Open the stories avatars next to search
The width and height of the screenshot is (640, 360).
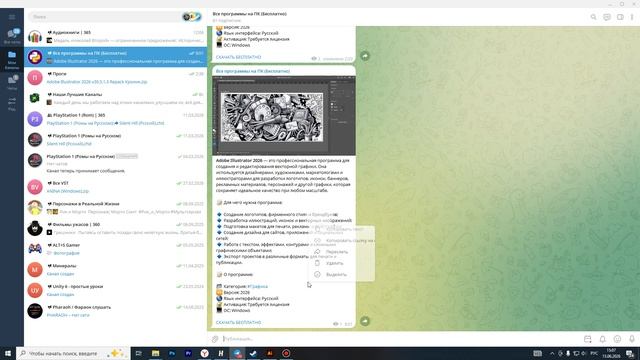[x=192, y=17]
